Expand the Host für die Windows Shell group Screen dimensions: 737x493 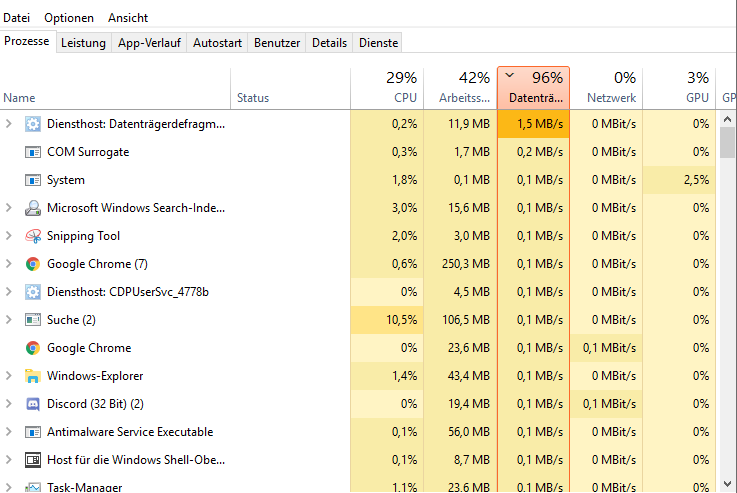tap(8, 460)
